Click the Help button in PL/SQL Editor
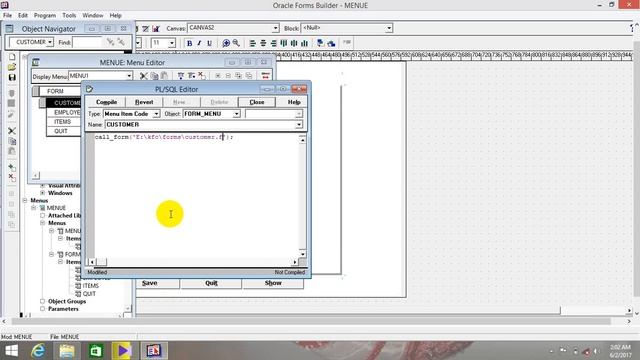 294,102
